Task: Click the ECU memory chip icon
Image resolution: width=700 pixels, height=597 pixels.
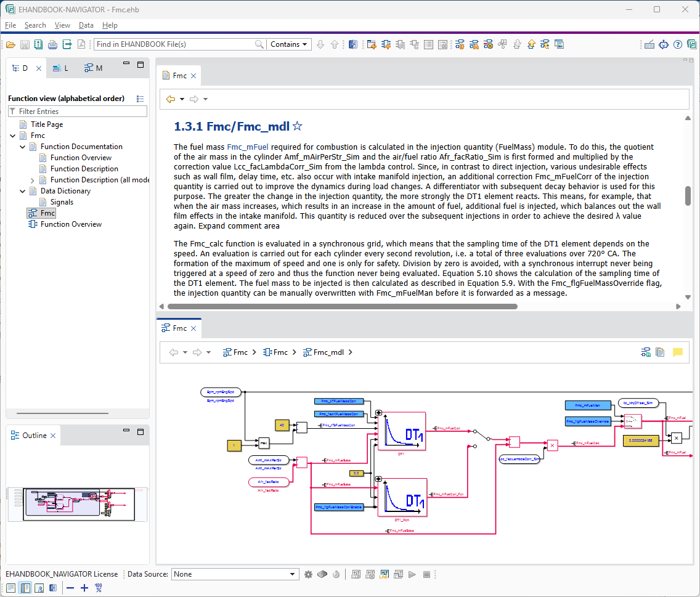Action: [322, 575]
